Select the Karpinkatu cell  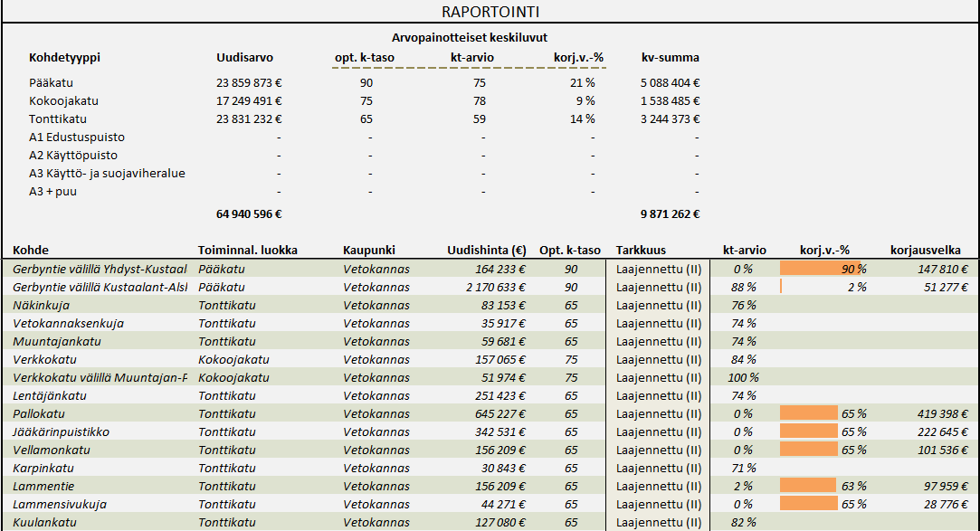[x=43, y=469]
